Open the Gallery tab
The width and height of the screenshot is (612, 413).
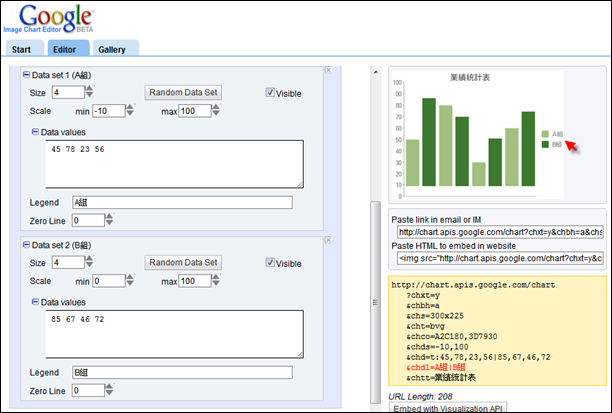coord(116,48)
